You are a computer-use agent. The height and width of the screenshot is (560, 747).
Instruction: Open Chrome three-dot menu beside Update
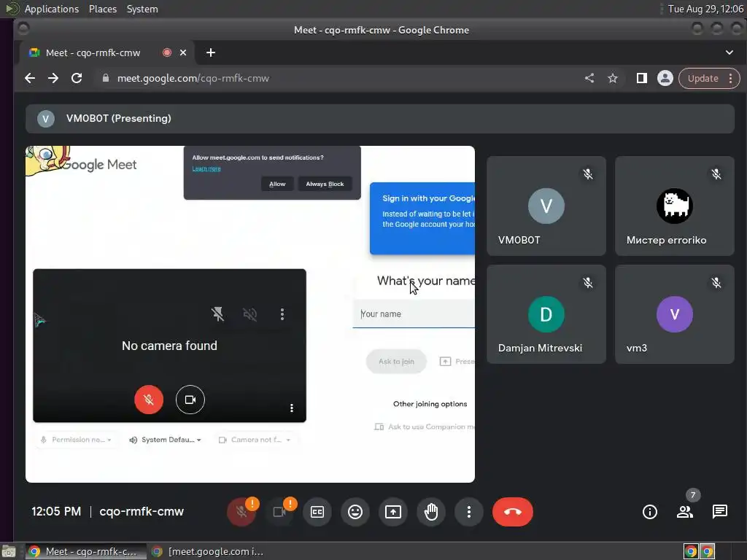pyautogui.click(x=731, y=78)
